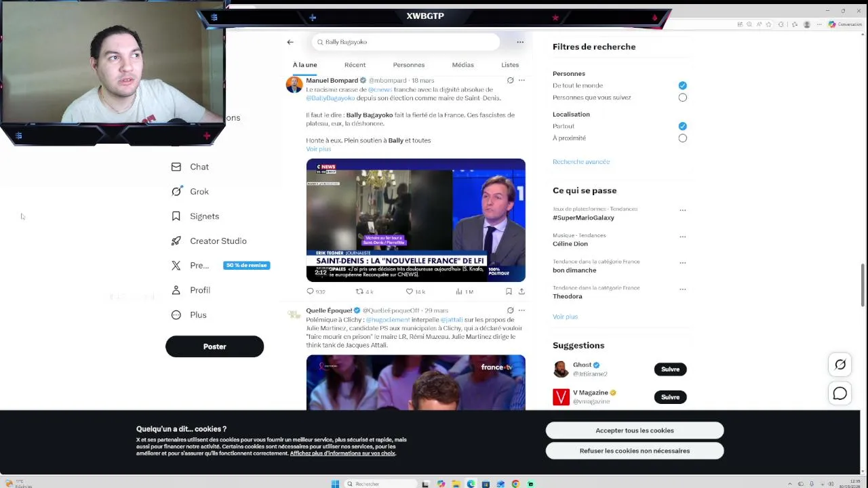Open the Premium X item in the sidebar
Screen dimensions: 868x488
click(220, 266)
